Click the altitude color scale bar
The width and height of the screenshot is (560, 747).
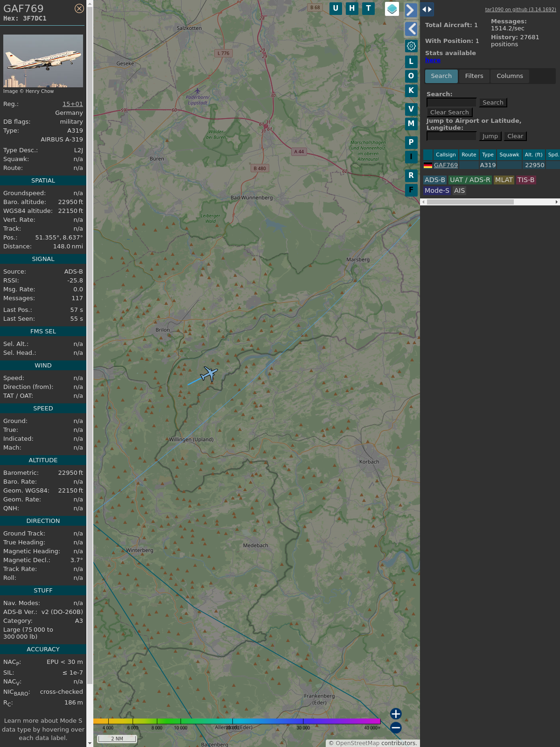(237, 721)
